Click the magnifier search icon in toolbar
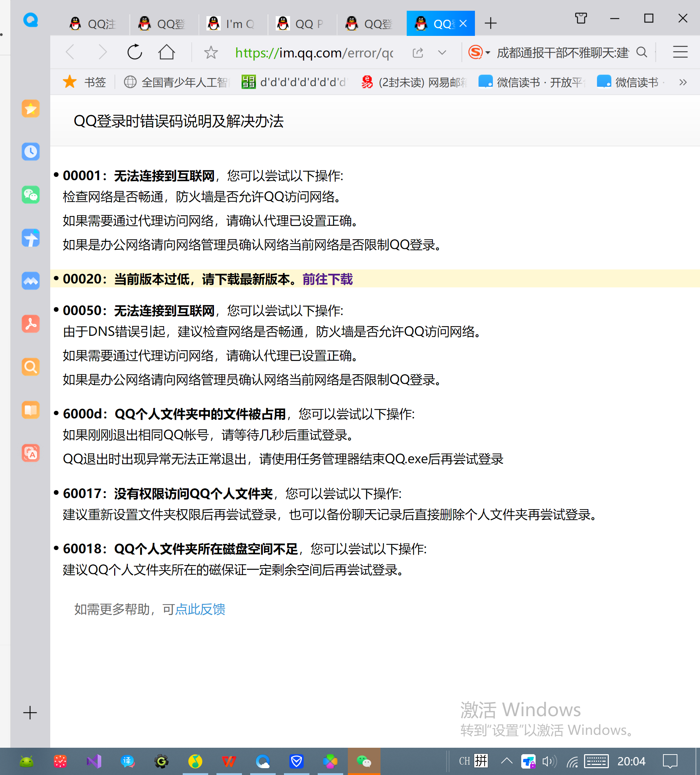Viewport: 700px width, 775px height. click(x=641, y=52)
